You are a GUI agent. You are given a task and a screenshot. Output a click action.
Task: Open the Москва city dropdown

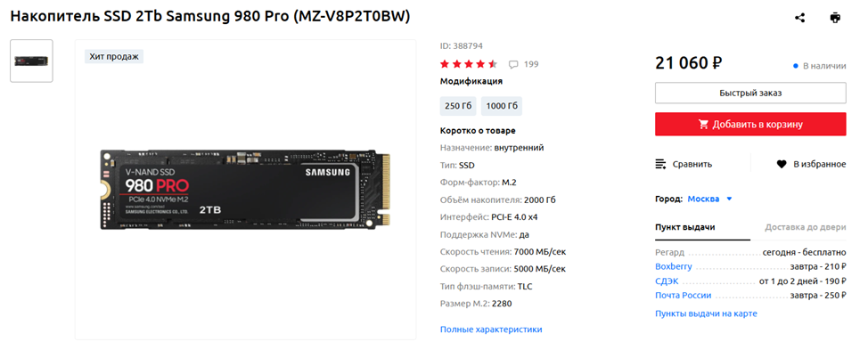(x=703, y=199)
